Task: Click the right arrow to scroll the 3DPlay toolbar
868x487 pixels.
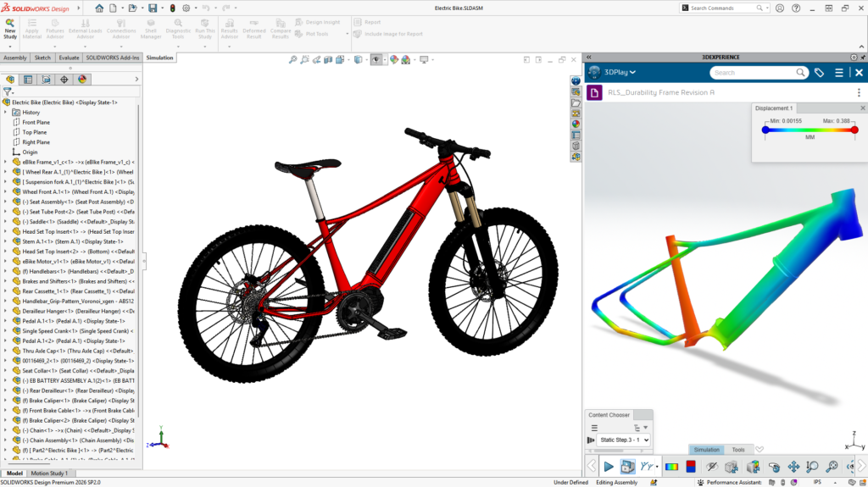Action: [861, 467]
